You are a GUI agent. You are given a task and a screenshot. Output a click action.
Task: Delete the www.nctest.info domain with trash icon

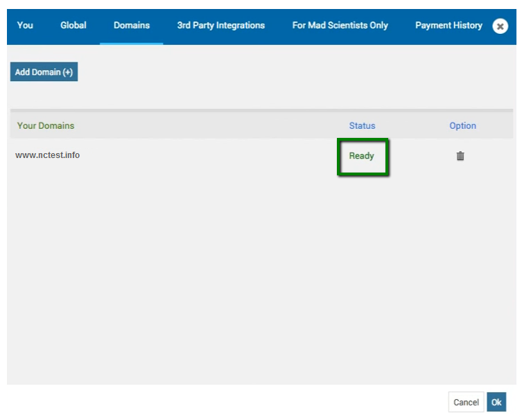pos(460,155)
